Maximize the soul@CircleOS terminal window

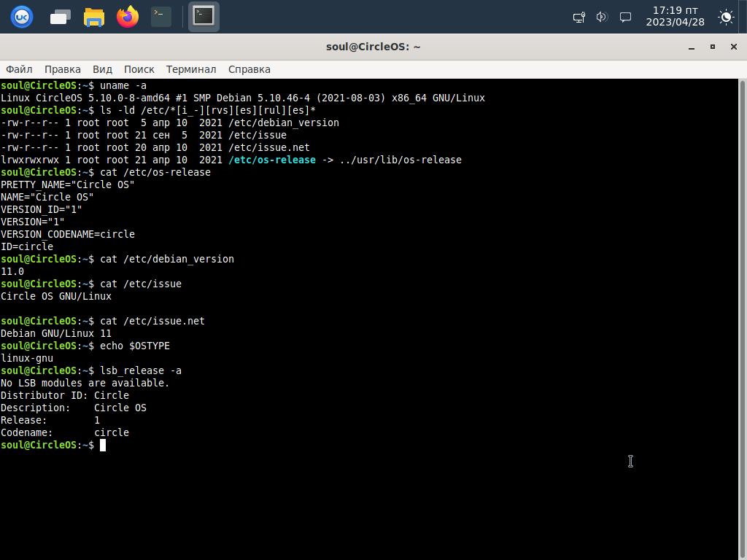pyautogui.click(x=713, y=47)
